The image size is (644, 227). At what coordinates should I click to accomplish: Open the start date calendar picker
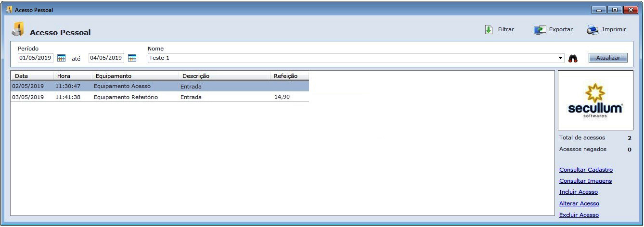click(61, 58)
